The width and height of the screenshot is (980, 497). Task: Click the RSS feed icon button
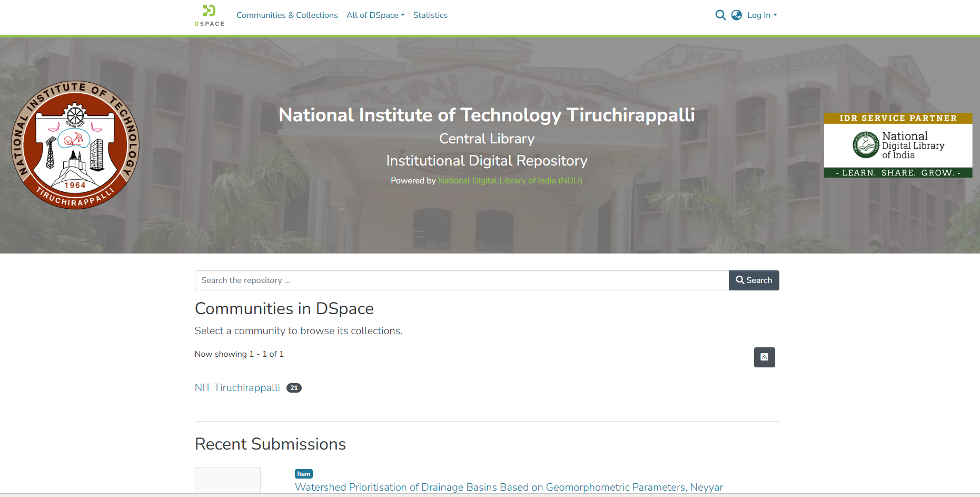[764, 357]
